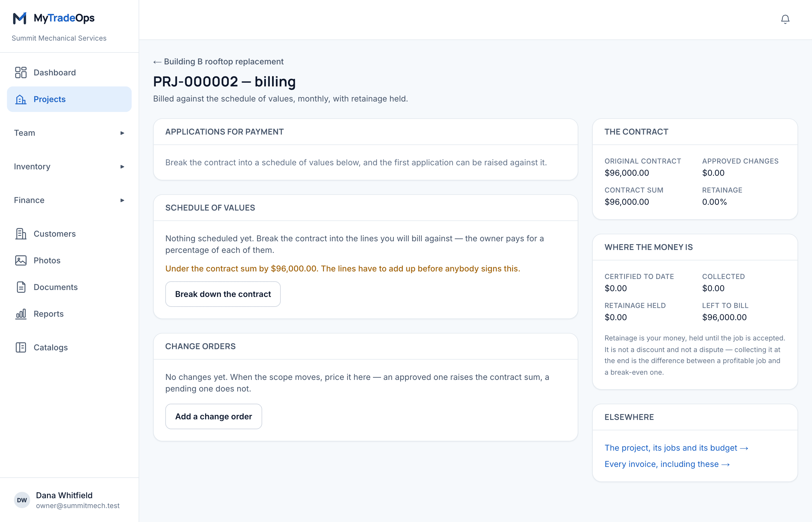
Task: Expand the Finance section arrow
Action: click(x=122, y=200)
